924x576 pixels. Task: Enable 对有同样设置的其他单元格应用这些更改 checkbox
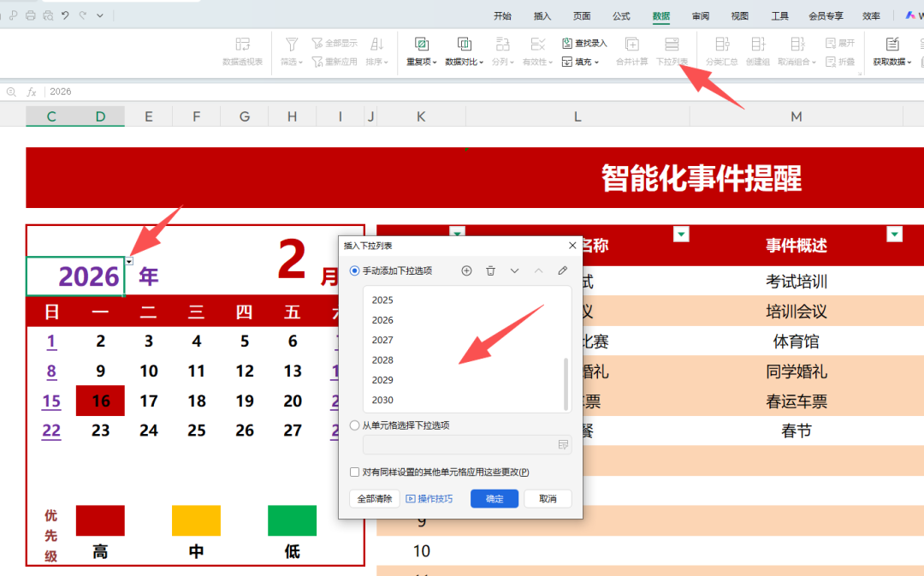[x=355, y=472]
